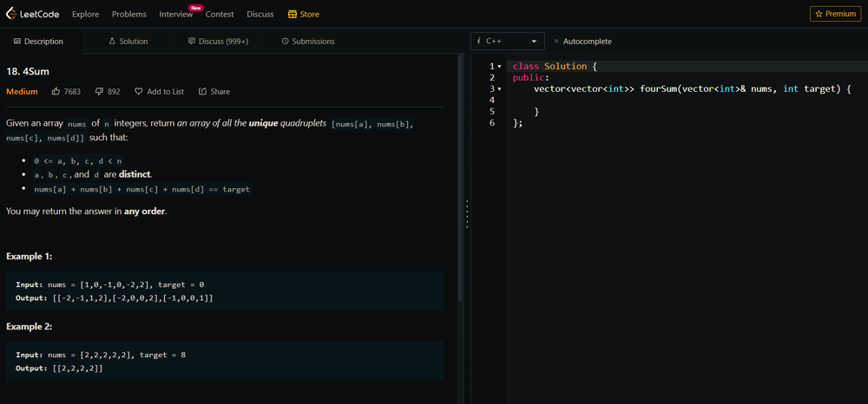The width and height of the screenshot is (868, 404).
Task: Click the LeetCode logo icon
Action: pyautogui.click(x=11, y=14)
